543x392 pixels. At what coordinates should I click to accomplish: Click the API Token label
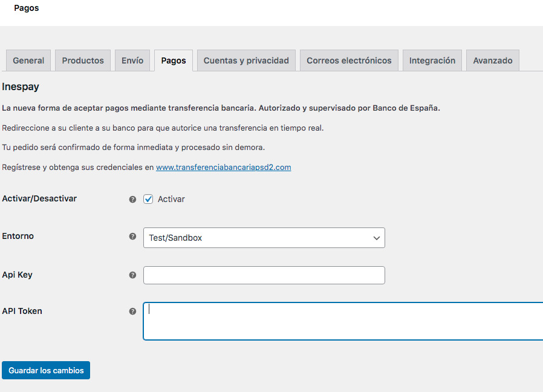click(x=22, y=311)
